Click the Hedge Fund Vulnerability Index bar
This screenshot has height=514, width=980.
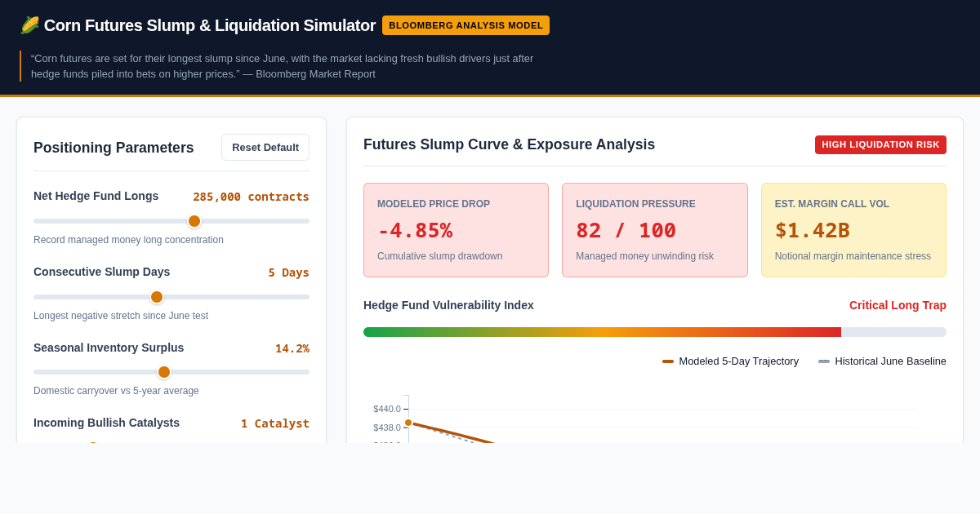[655, 332]
